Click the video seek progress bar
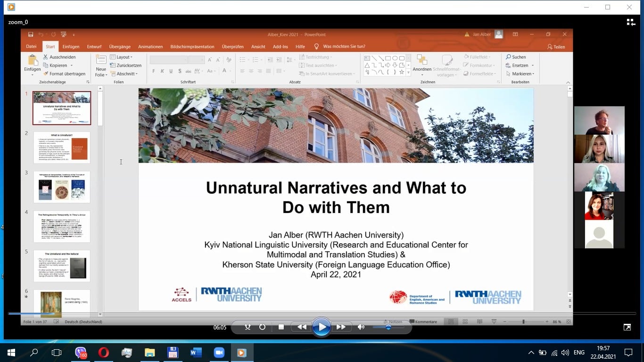Screen dimensions: 644x362 pyautogui.click(x=322, y=313)
